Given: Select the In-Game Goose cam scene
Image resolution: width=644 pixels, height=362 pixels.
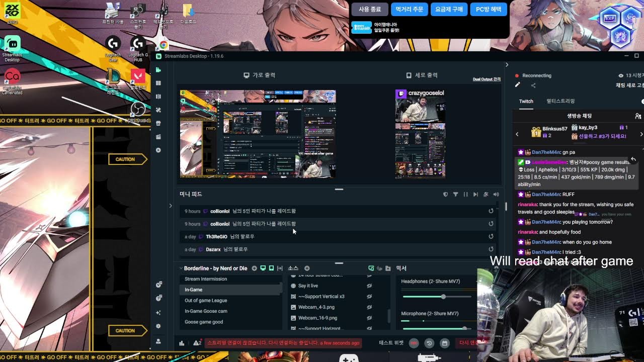Looking at the screenshot, I should point(231,311).
